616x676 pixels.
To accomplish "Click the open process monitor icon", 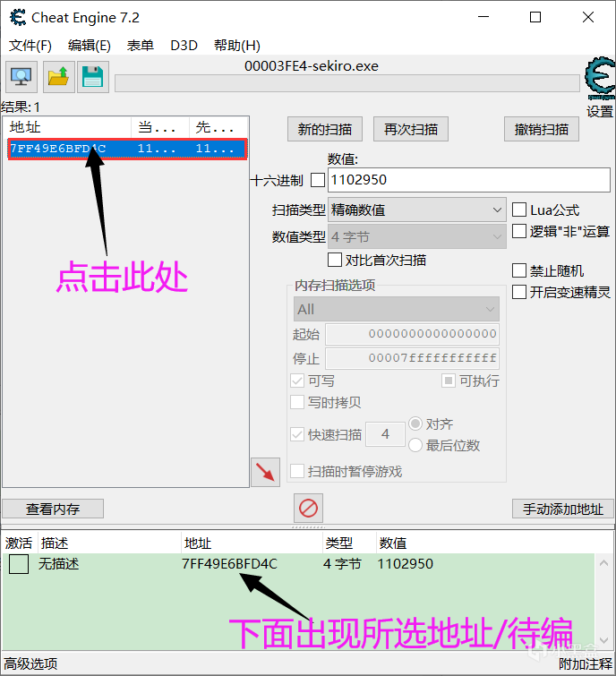I will pyautogui.click(x=21, y=78).
